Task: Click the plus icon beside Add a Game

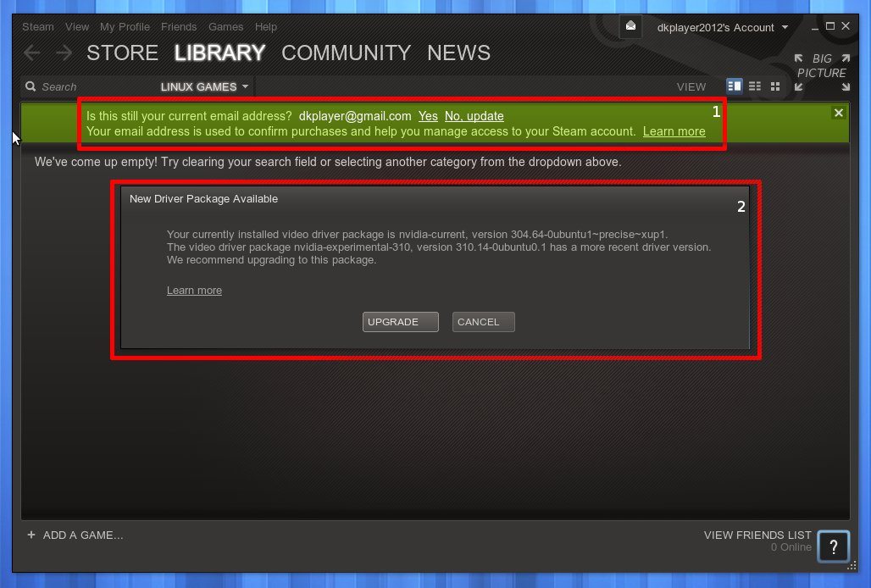Action: click(31, 535)
